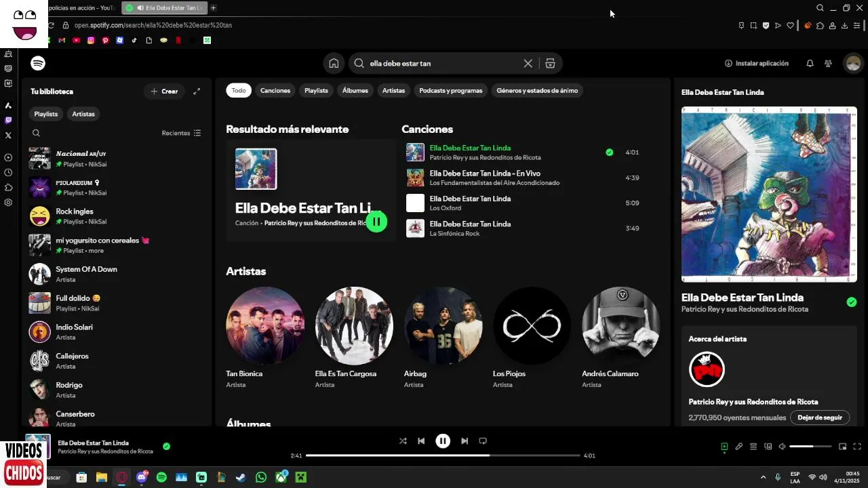868x488 pixels.
Task: Open Patricio Rey artist link in Now Playing
Action: [745, 309]
